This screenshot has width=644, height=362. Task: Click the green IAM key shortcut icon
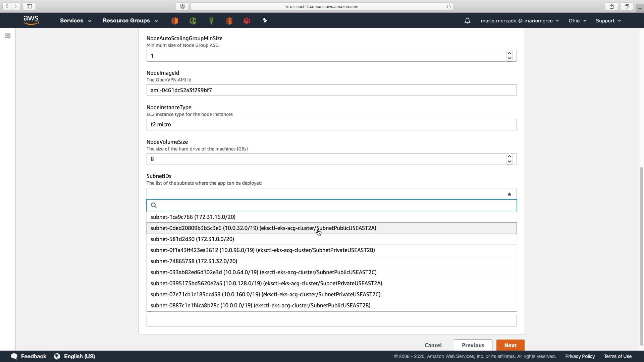pyautogui.click(x=211, y=21)
